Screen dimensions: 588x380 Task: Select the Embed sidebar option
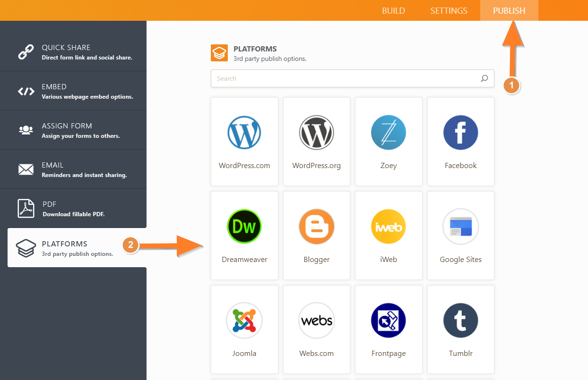tap(73, 91)
